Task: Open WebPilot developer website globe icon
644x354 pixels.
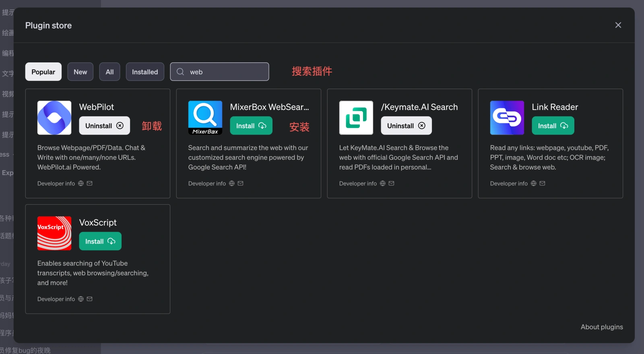Action: (x=81, y=184)
